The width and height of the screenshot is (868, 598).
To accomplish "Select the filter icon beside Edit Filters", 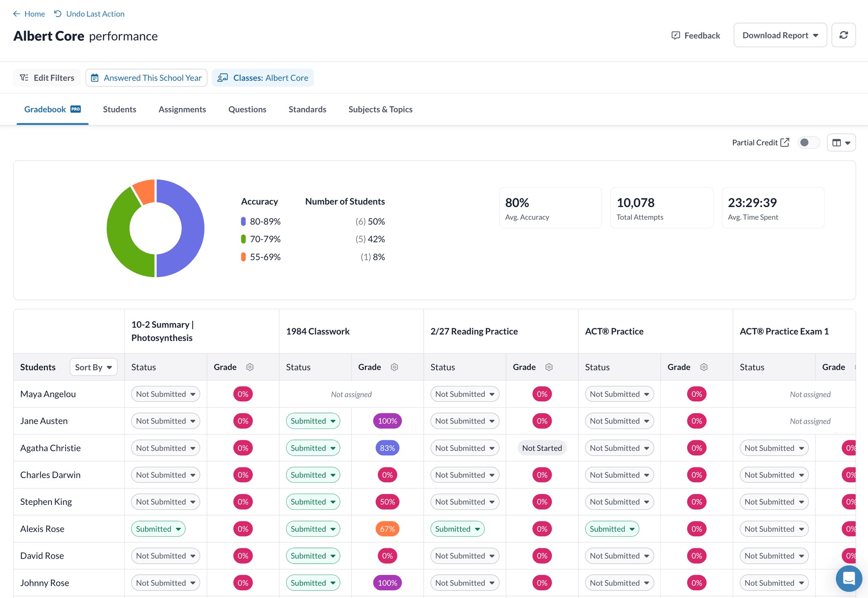I will (24, 77).
